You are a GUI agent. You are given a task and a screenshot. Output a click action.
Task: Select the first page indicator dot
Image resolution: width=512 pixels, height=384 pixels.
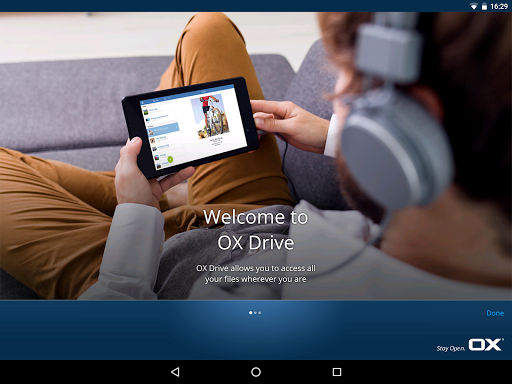coord(251,313)
